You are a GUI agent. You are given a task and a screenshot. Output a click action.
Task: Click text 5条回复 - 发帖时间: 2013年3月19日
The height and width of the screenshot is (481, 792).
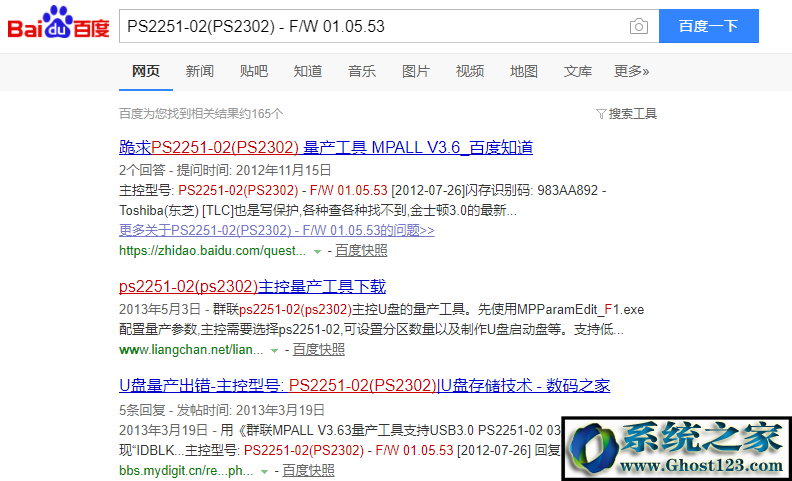(x=222, y=410)
